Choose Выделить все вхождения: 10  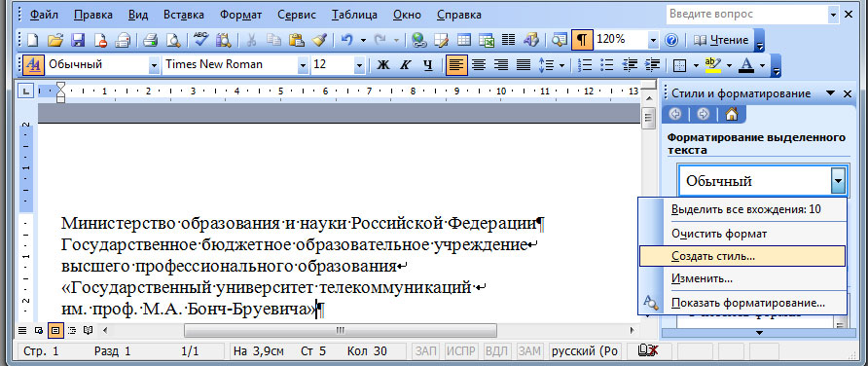[741, 210]
